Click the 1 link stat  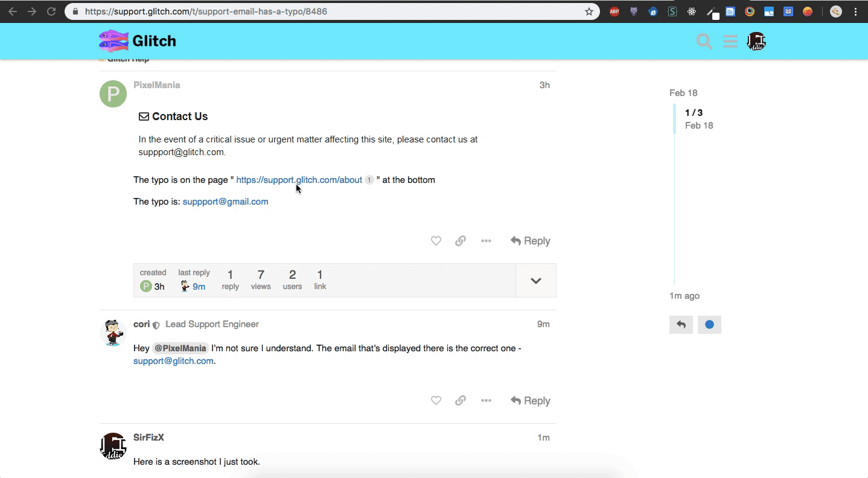pyautogui.click(x=320, y=280)
